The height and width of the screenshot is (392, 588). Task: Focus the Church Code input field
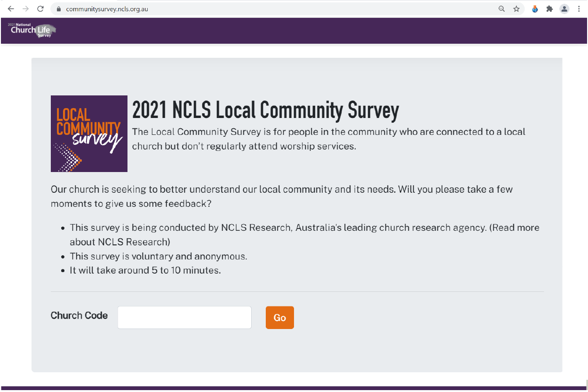pos(184,317)
